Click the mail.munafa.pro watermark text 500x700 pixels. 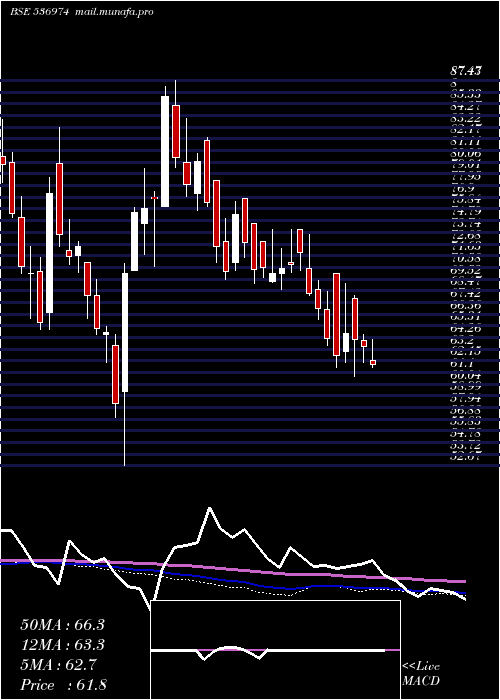tap(113, 12)
